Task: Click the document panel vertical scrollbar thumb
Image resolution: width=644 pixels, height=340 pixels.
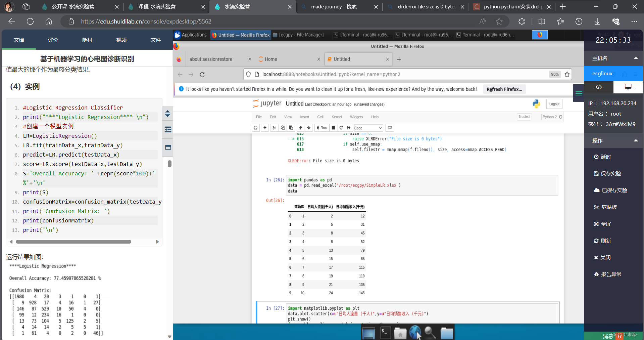Action: tap(169, 164)
